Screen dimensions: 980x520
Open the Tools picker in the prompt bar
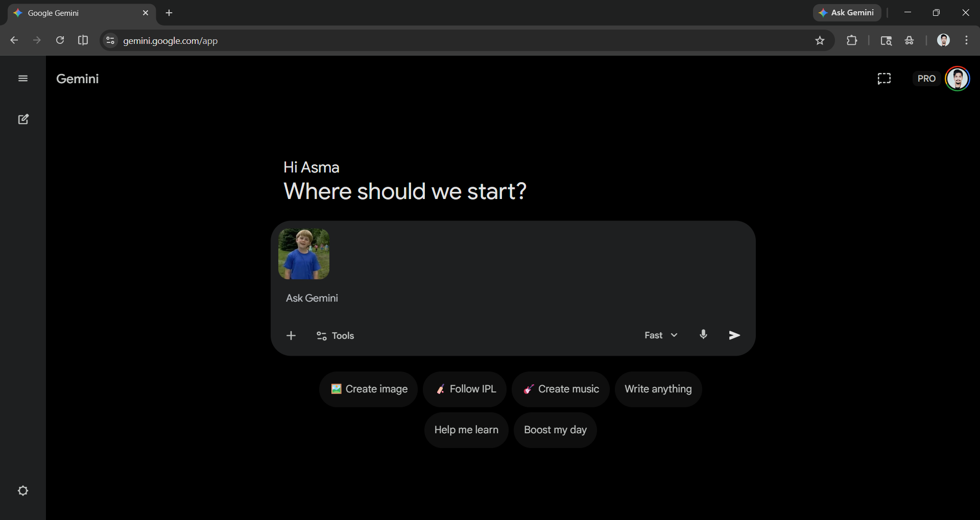click(x=334, y=336)
